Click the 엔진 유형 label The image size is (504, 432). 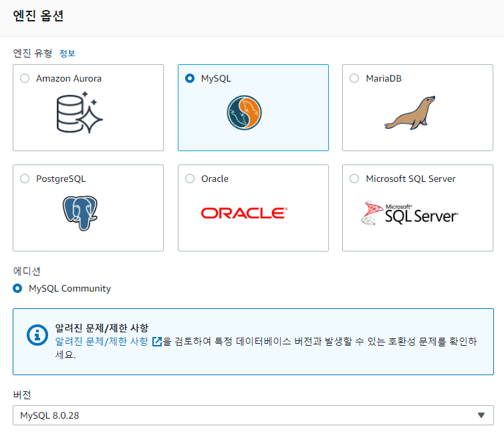33,53
